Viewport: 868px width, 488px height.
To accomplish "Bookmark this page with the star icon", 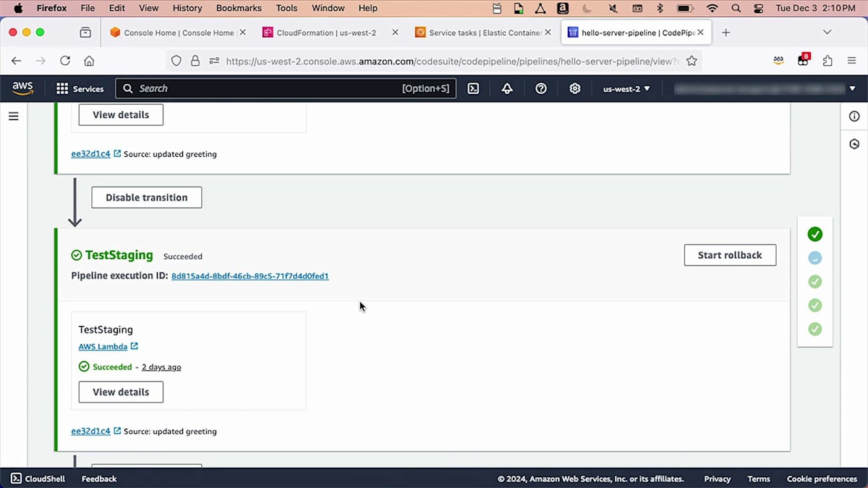I will pos(692,61).
